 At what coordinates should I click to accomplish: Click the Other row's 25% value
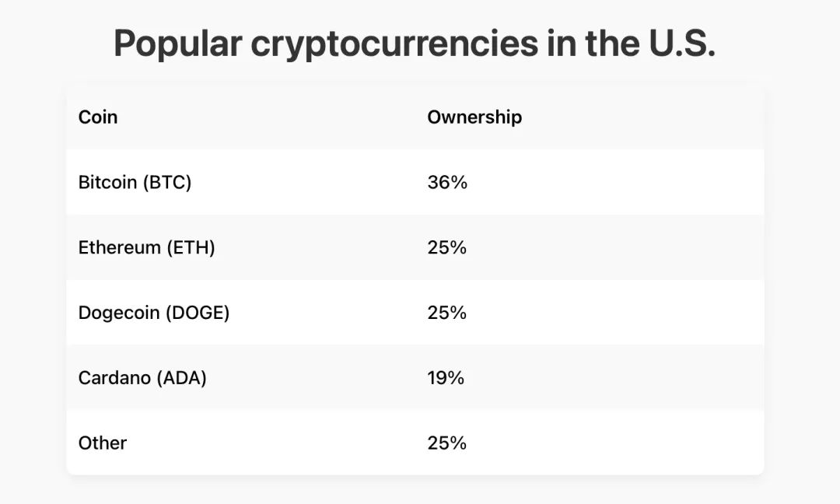pos(447,443)
